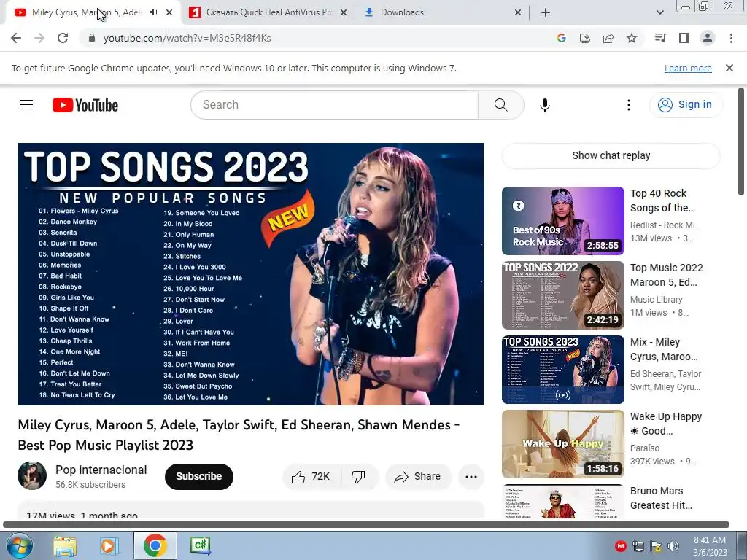Viewport: 747px width, 560px height.
Task: Open Chrome profile avatar
Action: coord(708,38)
